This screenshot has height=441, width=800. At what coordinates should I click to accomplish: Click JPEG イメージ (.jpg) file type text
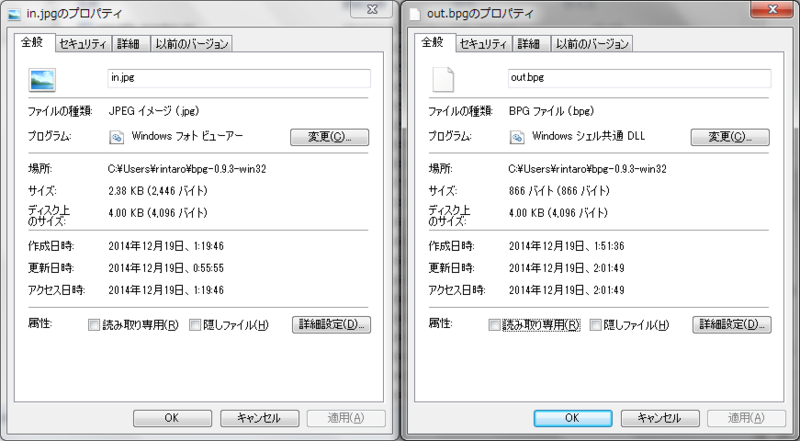tap(154, 111)
